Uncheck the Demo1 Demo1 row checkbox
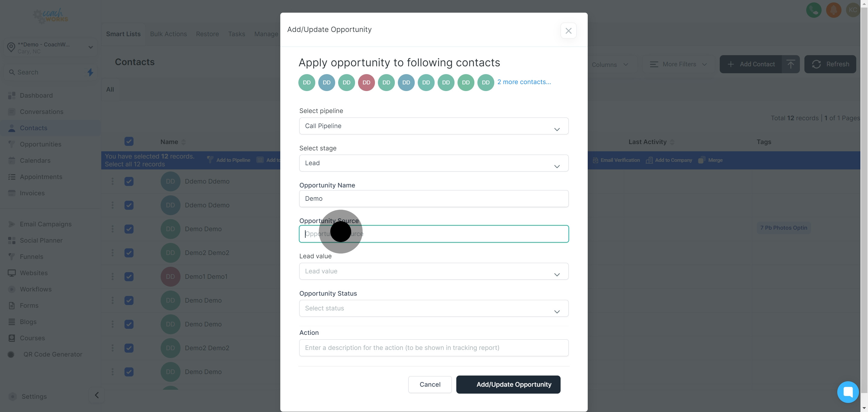 129,277
